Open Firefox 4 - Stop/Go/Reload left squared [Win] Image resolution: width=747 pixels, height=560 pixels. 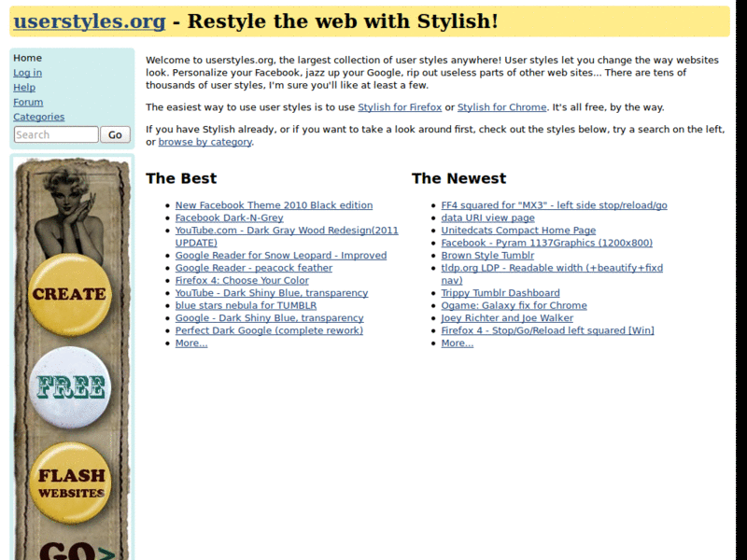pos(547,330)
